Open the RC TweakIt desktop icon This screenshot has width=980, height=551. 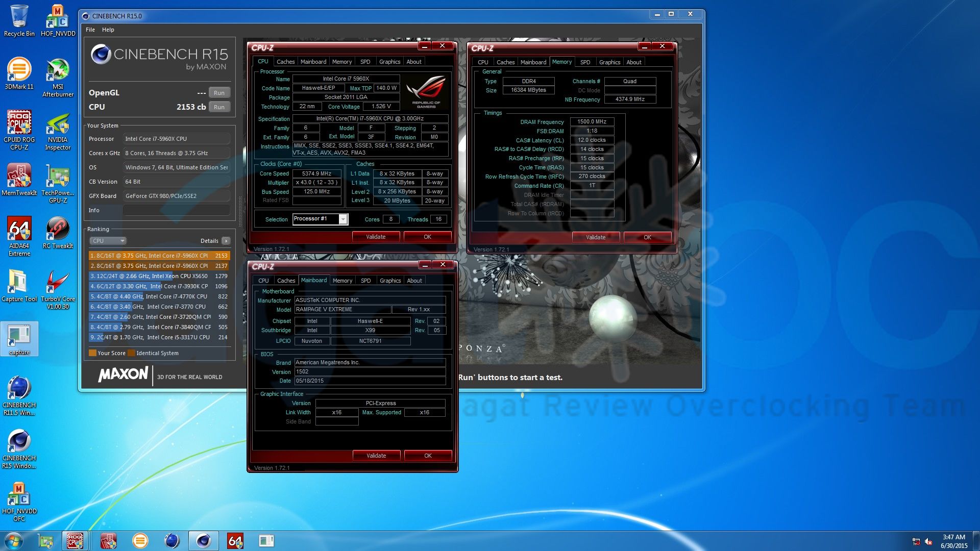click(x=58, y=233)
